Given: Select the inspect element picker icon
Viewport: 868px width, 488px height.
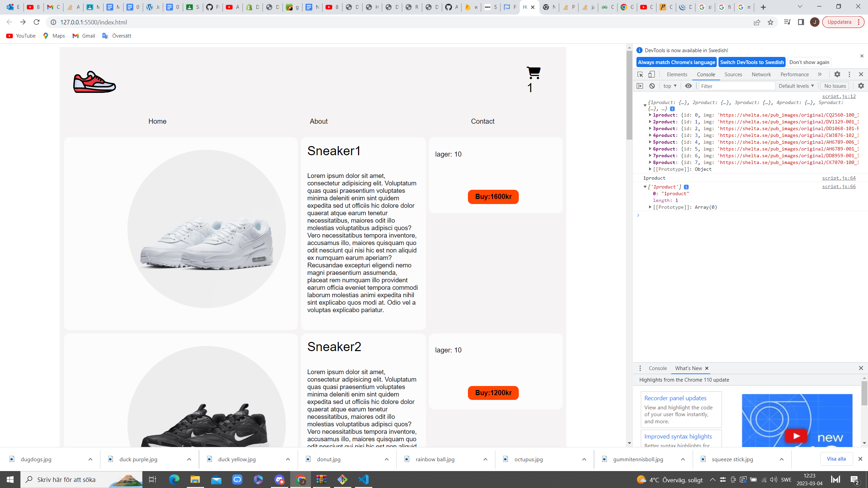Looking at the screenshot, I should coord(640,74).
